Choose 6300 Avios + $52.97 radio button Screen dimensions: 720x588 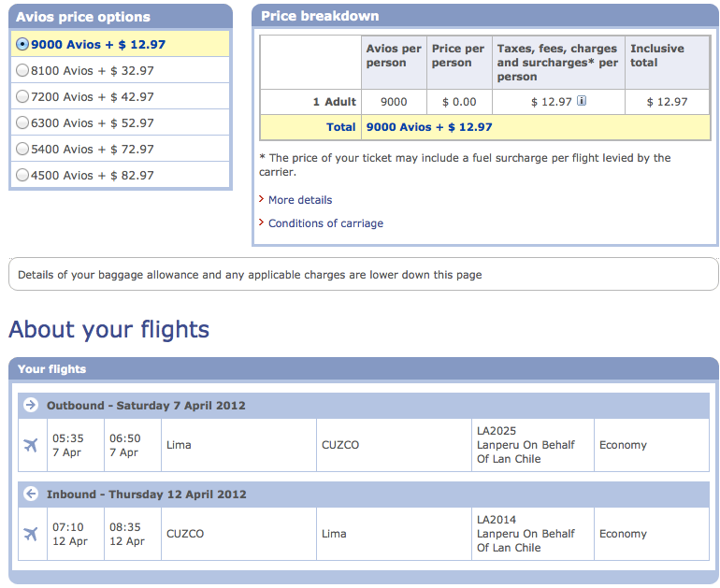pos(22,122)
